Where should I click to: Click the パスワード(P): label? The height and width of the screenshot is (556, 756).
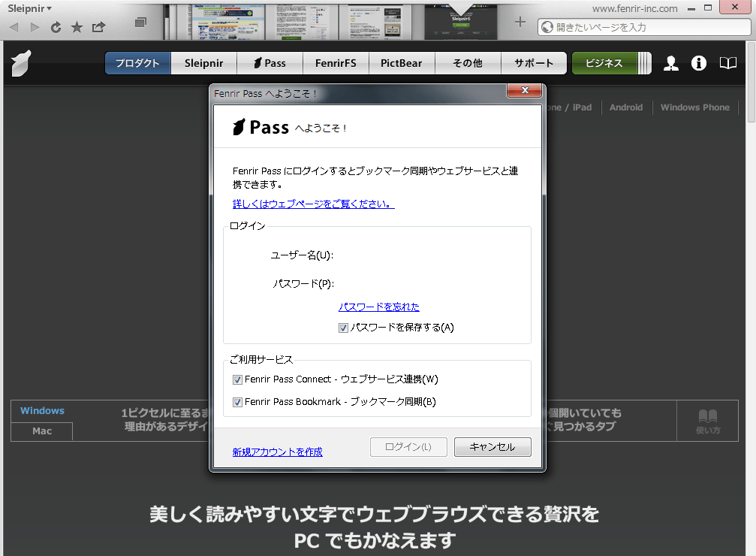point(303,284)
